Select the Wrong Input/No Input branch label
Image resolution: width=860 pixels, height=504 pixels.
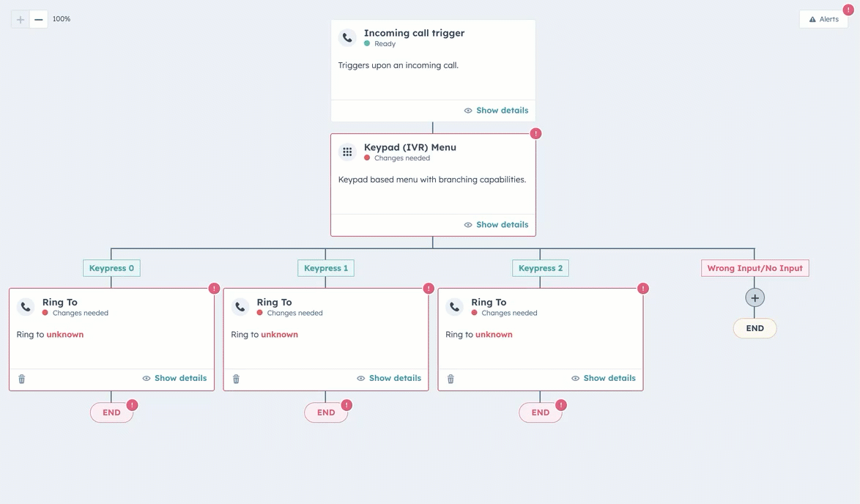click(x=755, y=268)
